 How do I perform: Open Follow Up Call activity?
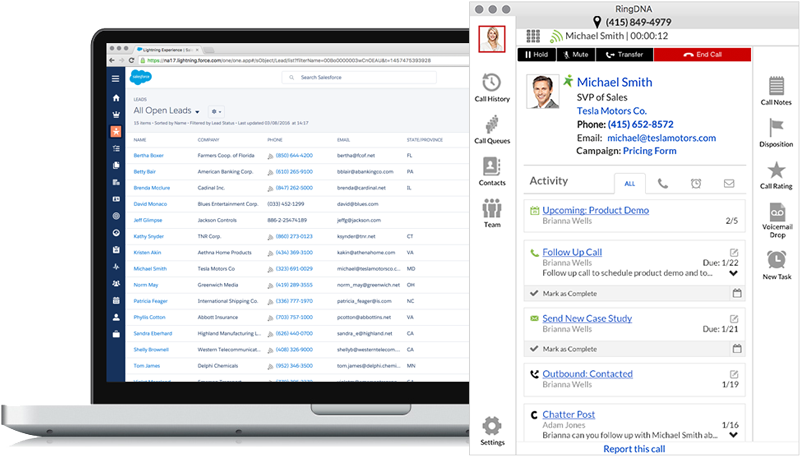click(x=572, y=252)
